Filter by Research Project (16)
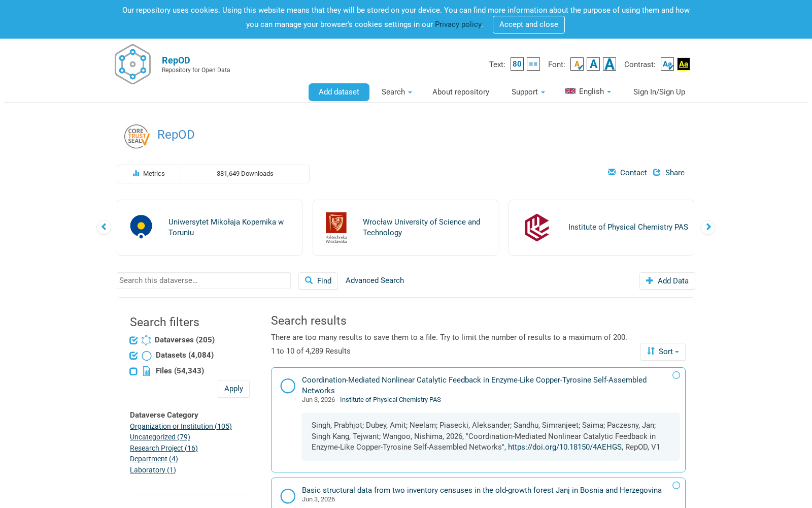 (x=164, y=448)
